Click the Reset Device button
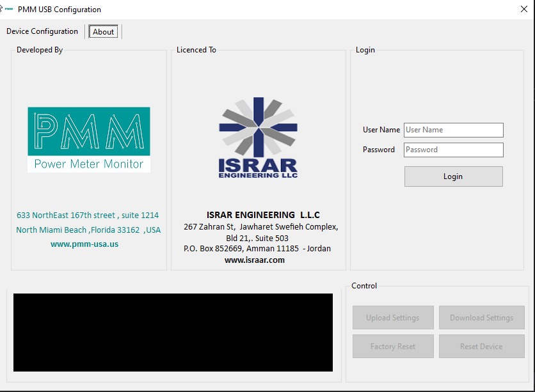Image resolution: width=535 pixels, height=392 pixels. pos(481,346)
